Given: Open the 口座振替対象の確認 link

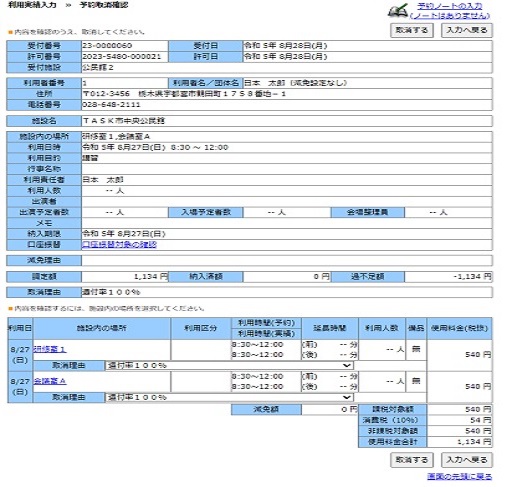Looking at the screenshot, I should (x=119, y=245).
